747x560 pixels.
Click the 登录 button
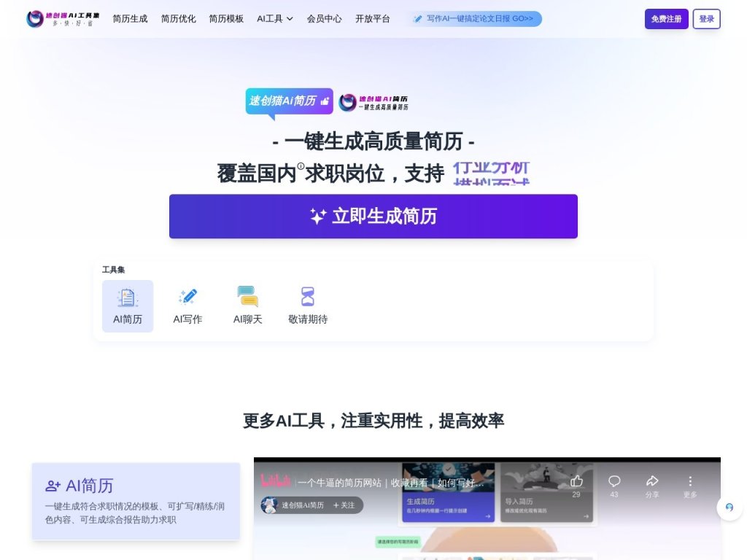pyautogui.click(x=706, y=19)
